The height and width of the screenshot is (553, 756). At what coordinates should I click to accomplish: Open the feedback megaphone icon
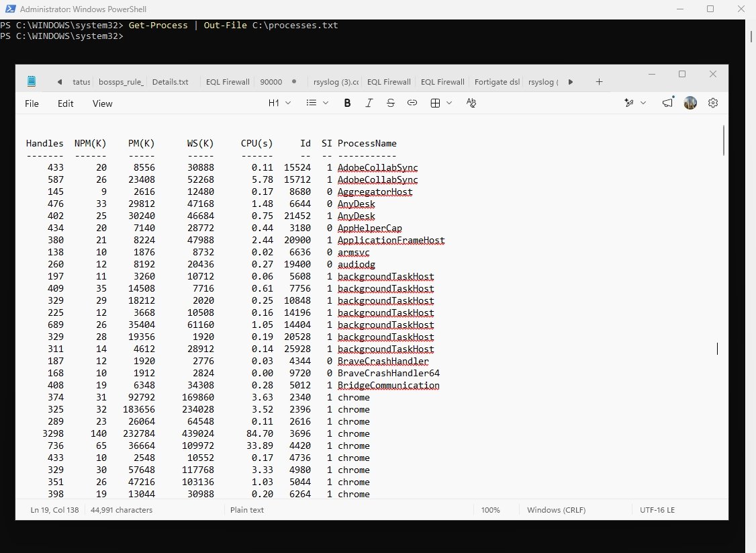point(668,102)
